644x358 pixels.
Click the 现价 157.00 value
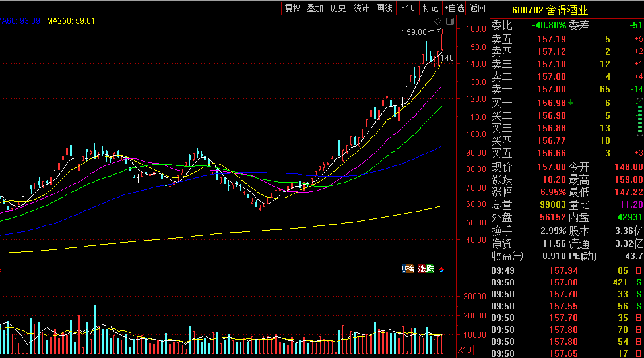click(x=552, y=167)
